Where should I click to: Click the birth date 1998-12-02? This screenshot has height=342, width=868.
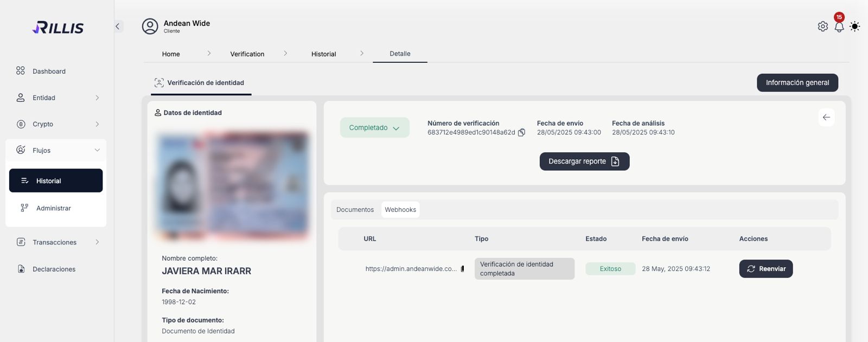[179, 302]
